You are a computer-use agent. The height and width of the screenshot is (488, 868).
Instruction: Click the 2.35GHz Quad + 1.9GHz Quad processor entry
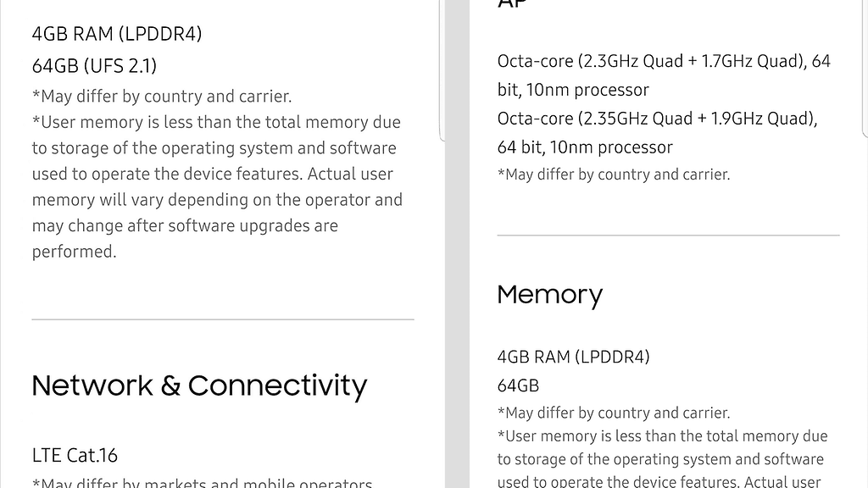click(657, 119)
